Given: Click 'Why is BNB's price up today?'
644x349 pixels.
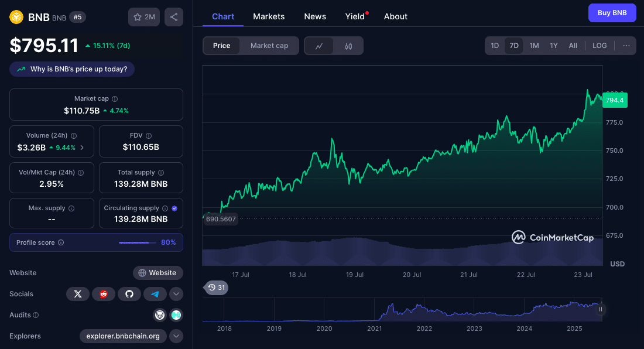Looking at the screenshot, I should tap(72, 69).
